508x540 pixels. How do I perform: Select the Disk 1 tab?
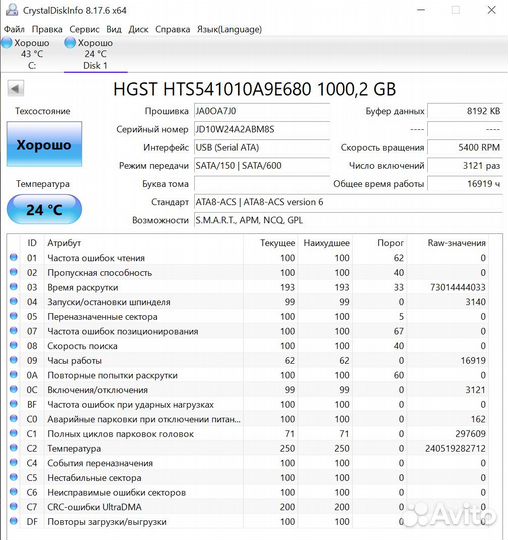pos(95,54)
